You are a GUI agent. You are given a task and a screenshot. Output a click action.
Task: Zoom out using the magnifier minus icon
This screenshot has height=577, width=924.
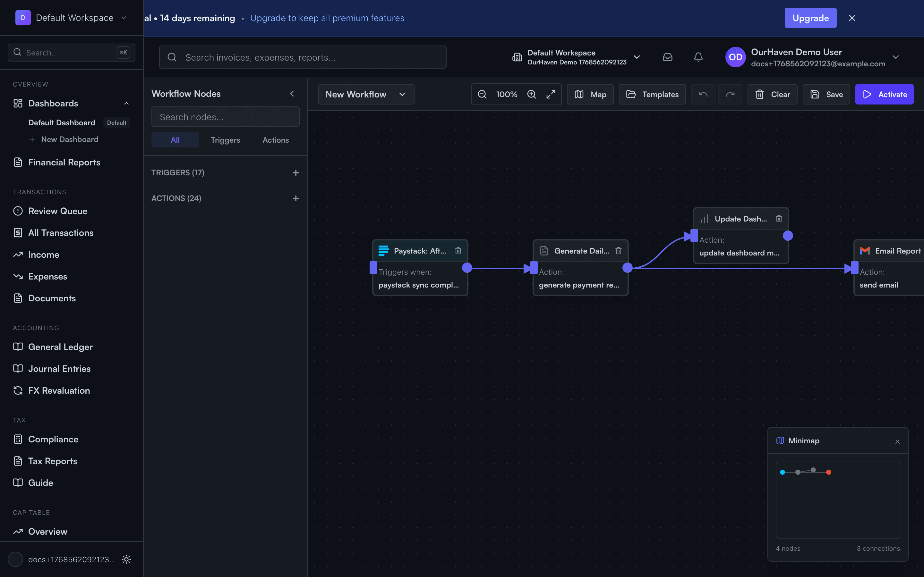tap(482, 94)
